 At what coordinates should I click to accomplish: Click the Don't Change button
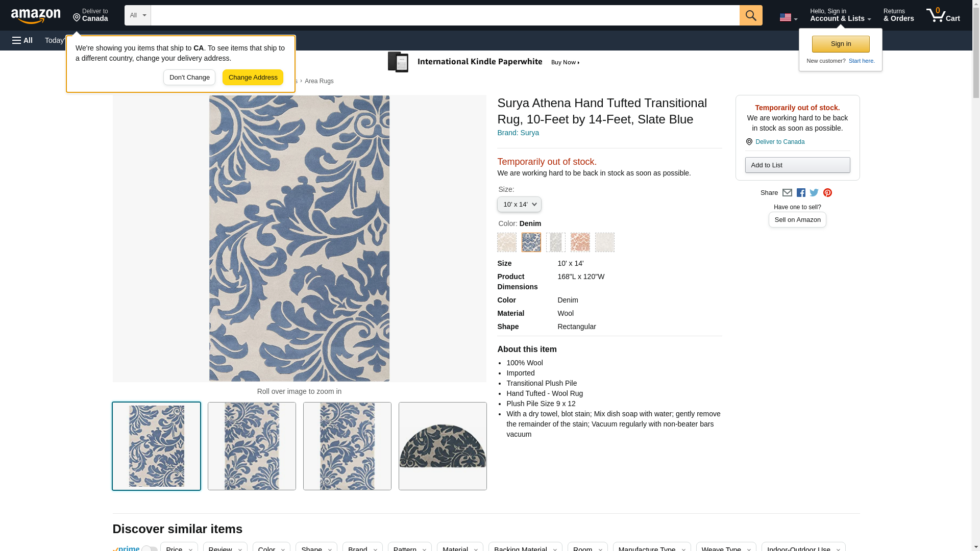[x=189, y=78]
